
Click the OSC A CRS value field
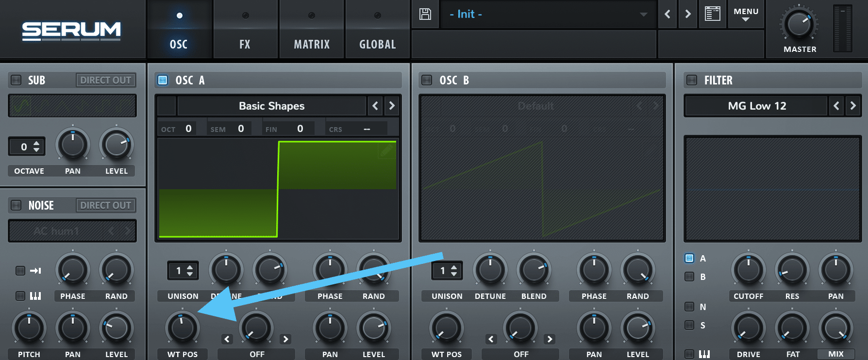[367, 129]
